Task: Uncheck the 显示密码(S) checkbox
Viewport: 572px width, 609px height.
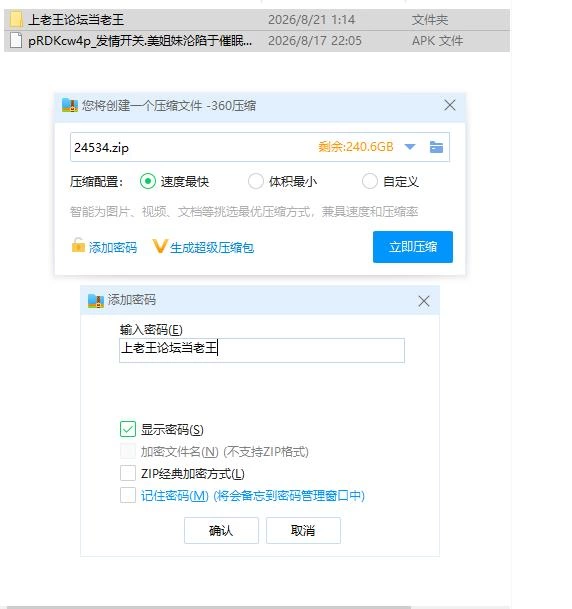Action: [128, 429]
